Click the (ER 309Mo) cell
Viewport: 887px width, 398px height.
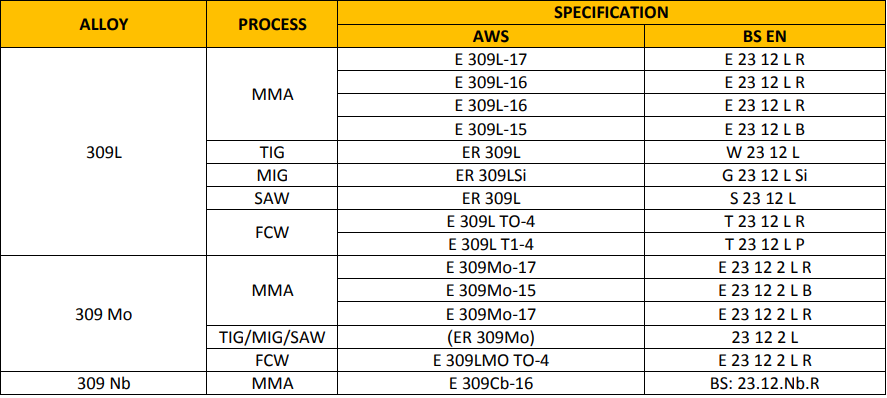(x=491, y=337)
